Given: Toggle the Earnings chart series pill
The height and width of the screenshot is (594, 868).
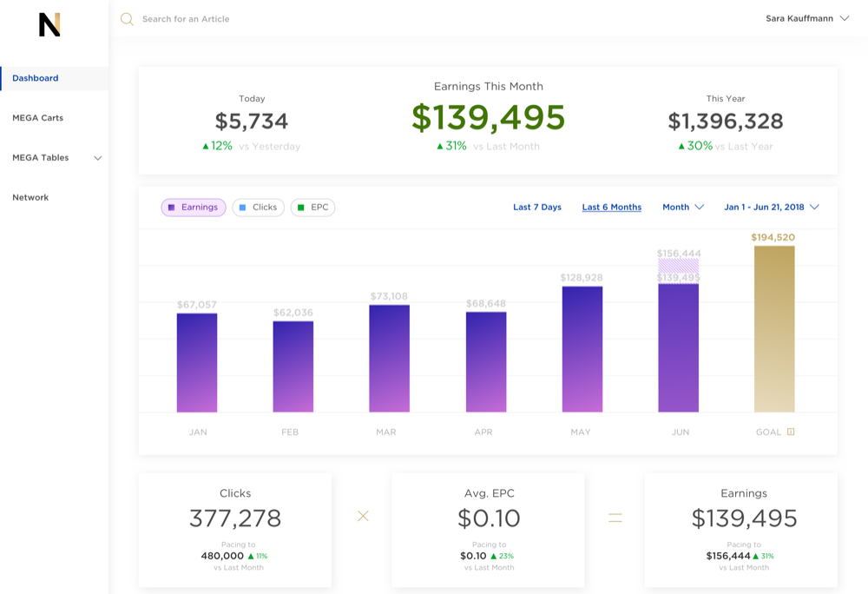Looking at the screenshot, I should (x=194, y=208).
